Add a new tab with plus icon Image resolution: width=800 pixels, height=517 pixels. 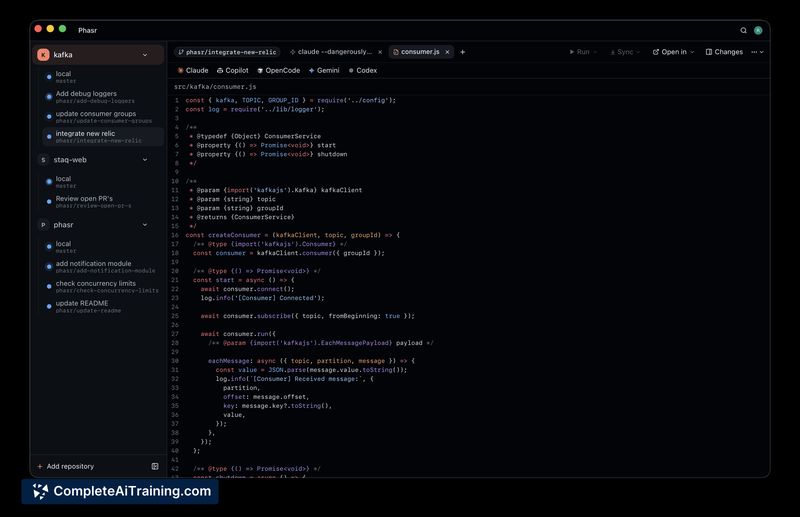coord(462,52)
